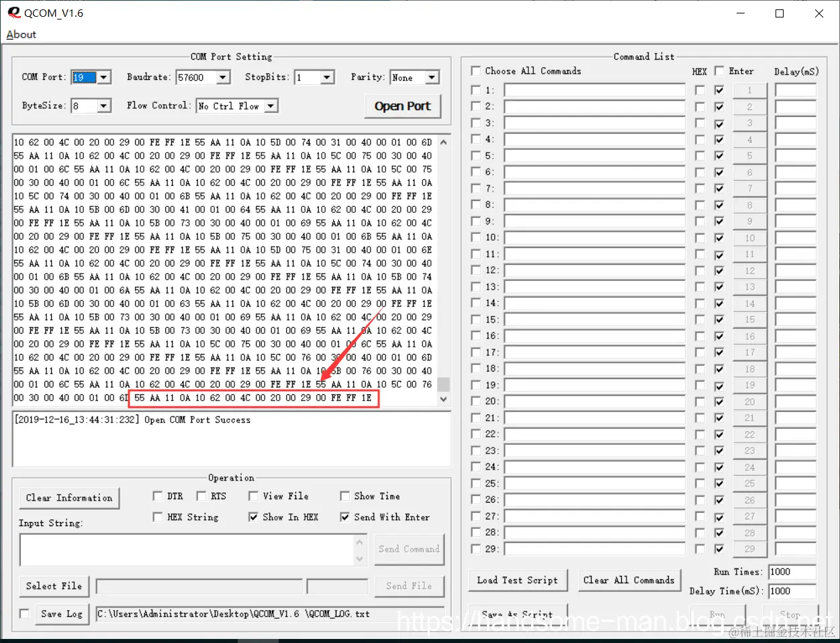
Task: Click send button number 24
Action: click(750, 467)
